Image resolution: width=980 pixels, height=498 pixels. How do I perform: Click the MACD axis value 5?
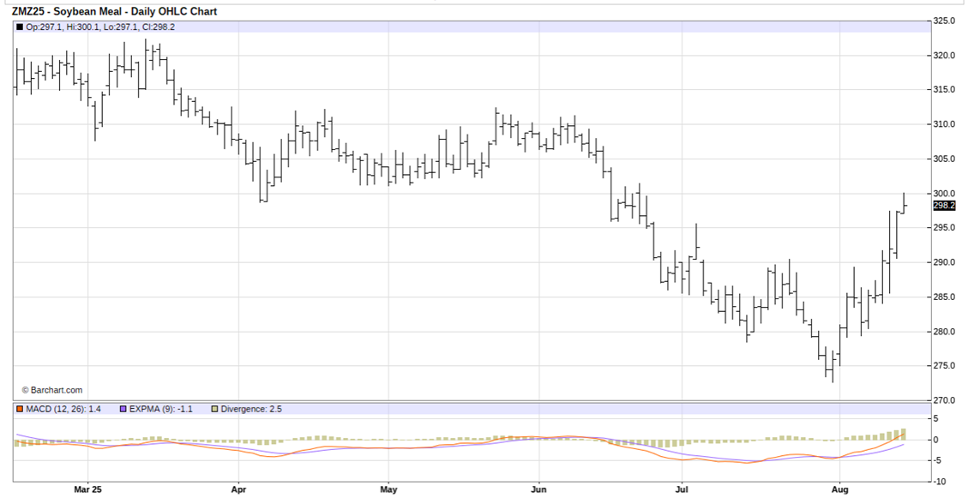click(935, 419)
